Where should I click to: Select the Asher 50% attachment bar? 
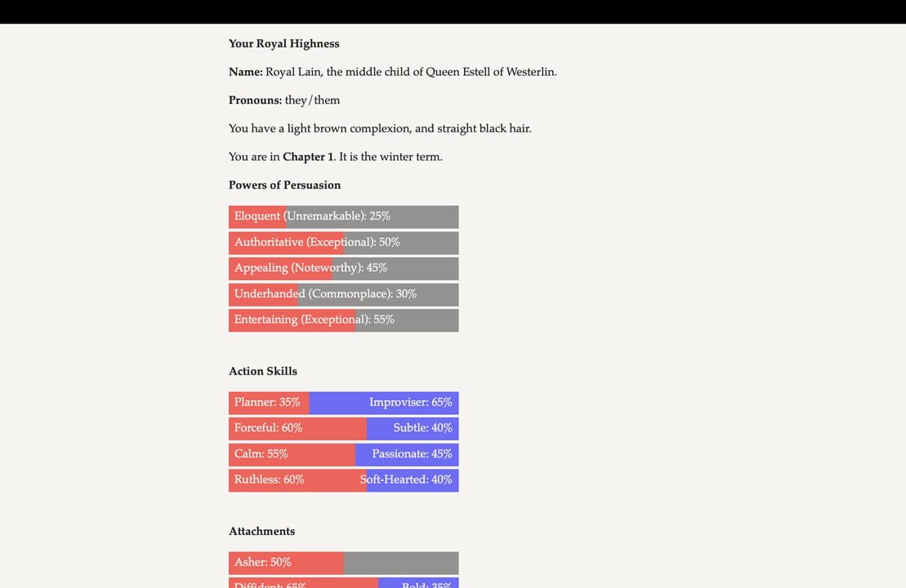[x=343, y=563]
